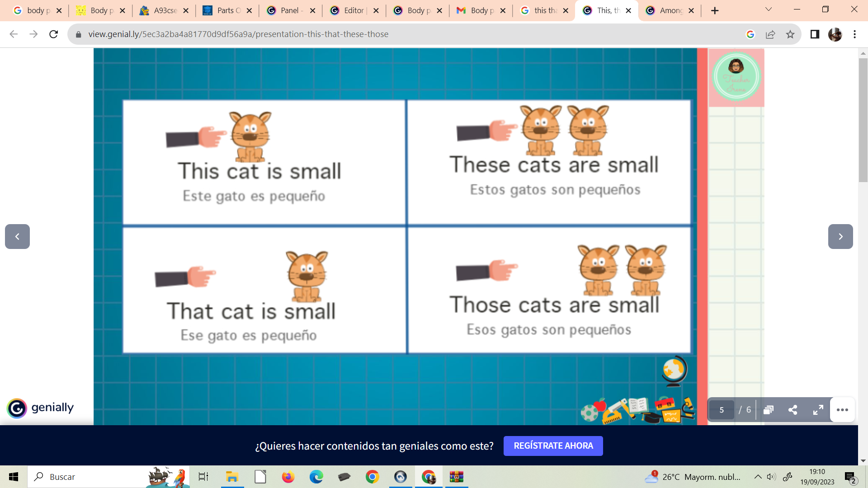Reload the current page

click(x=53, y=34)
